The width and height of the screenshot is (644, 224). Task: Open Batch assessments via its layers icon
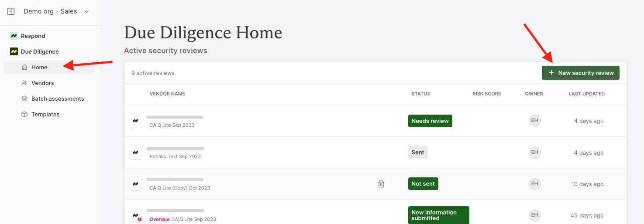tap(24, 98)
